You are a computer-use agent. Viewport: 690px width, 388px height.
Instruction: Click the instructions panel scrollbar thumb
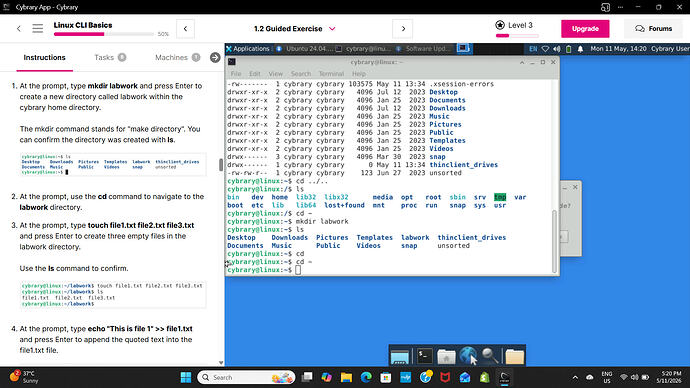[221, 165]
